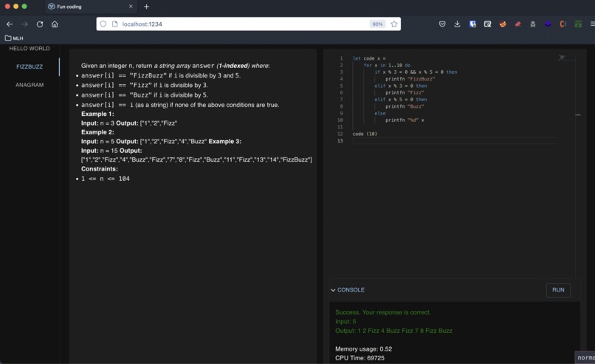
Task: Click the orange fox extension icon
Action: [503, 24]
